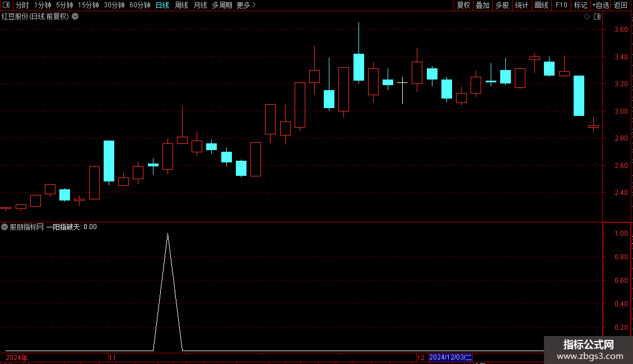633x364 pixels.
Task: Open the 多股 multi-stock view
Action: coord(502,5)
